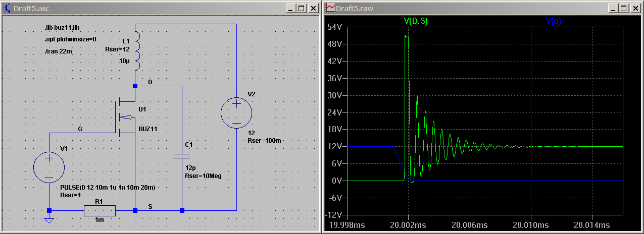Click the Rser=100m source parameter
Viewport: 644px width, 234px height.
(264, 141)
